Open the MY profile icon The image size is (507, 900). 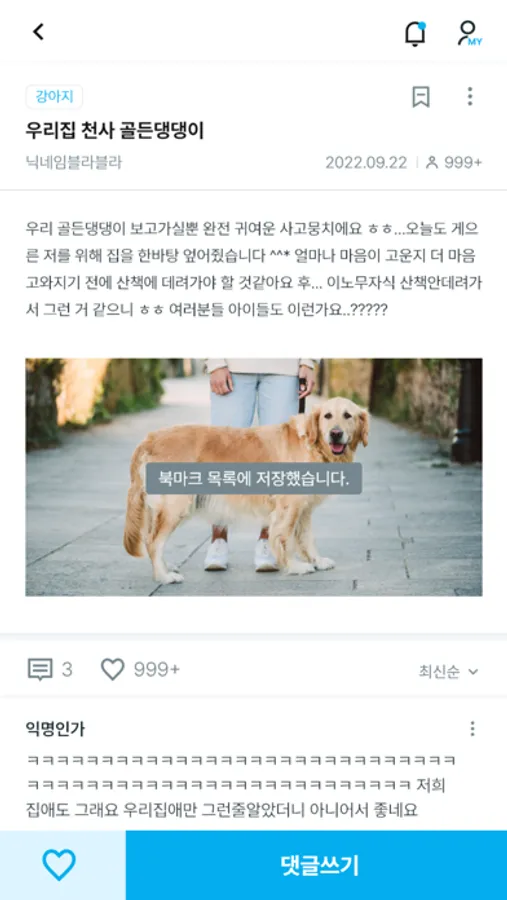(x=469, y=33)
